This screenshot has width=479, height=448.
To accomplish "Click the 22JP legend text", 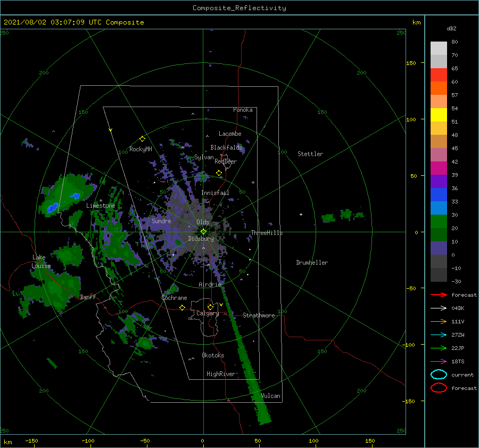I will (458, 348).
